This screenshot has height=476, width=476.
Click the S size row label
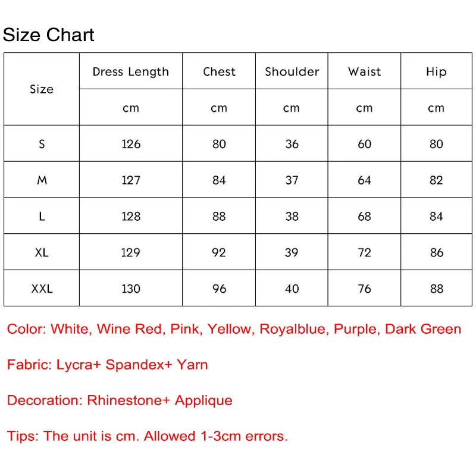[x=42, y=143]
